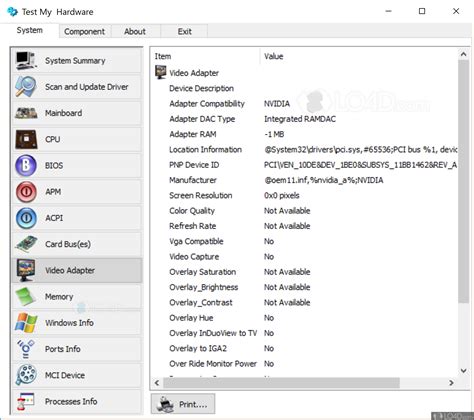The height and width of the screenshot is (420, 474).
Task: Maximize the Test My Hardware window
Action: tap(422, 11)
